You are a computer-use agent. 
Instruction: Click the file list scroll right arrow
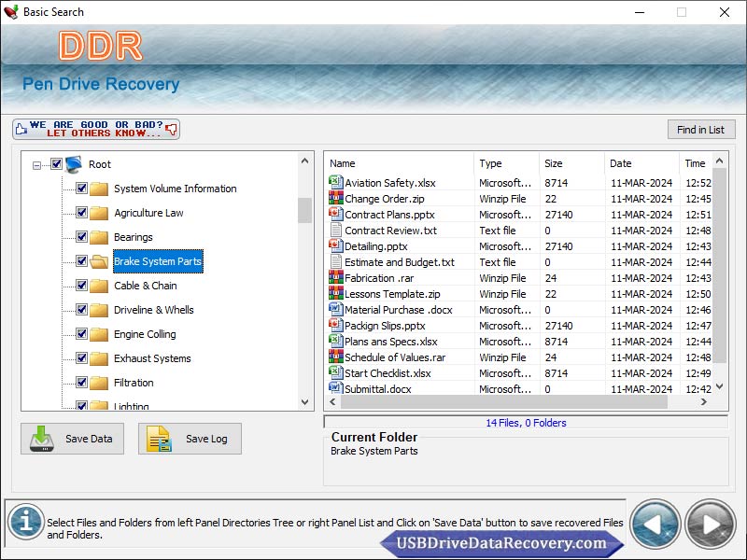pos(704,402)
